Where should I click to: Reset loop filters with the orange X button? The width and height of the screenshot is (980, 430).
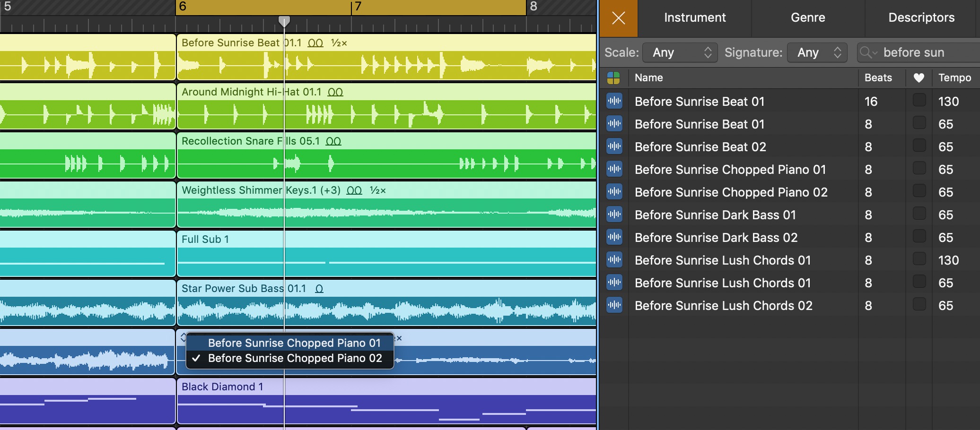[x=618, y=18]
